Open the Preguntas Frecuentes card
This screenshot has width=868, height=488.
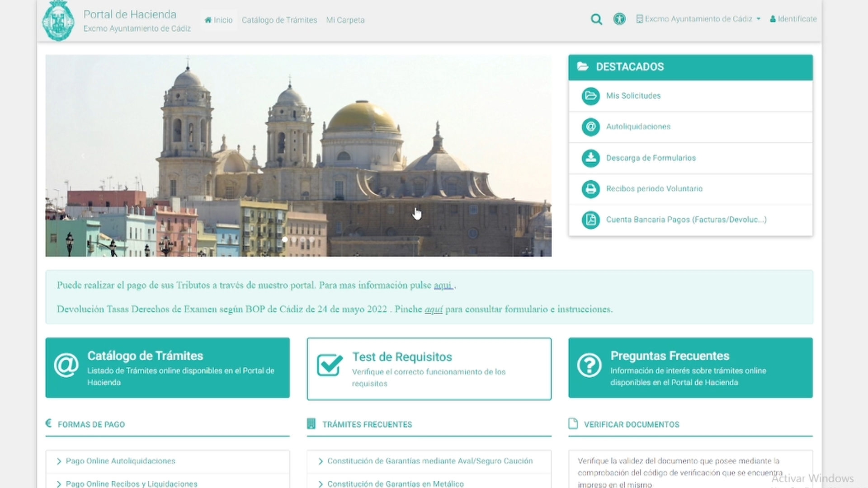(x=690, y=368)
